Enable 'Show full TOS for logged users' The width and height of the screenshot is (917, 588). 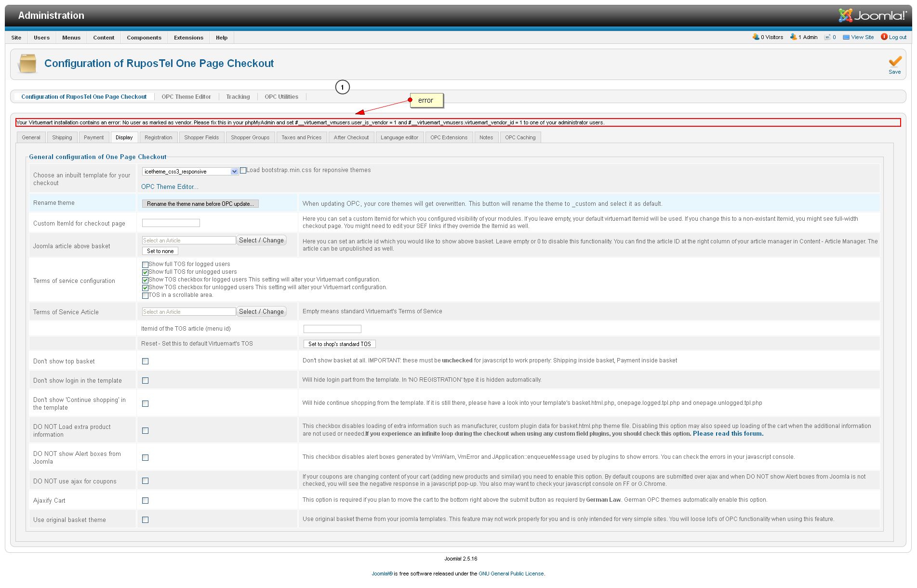tap(145, 265)
